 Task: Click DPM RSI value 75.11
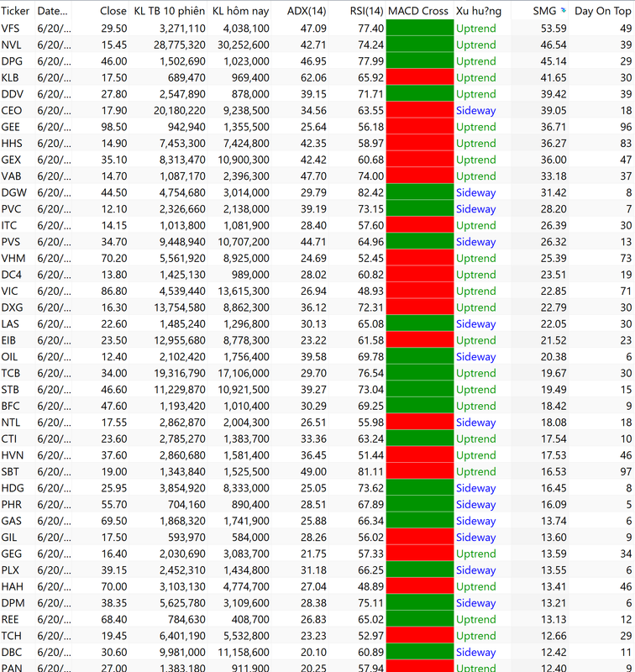[x=370, y=603]
